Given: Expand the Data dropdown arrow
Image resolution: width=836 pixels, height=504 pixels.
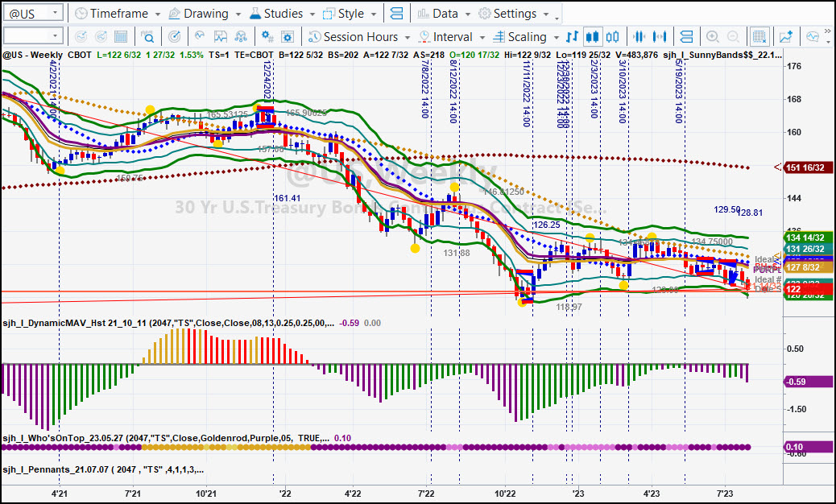Looking at the screenshot, I should tap(468, 14).
